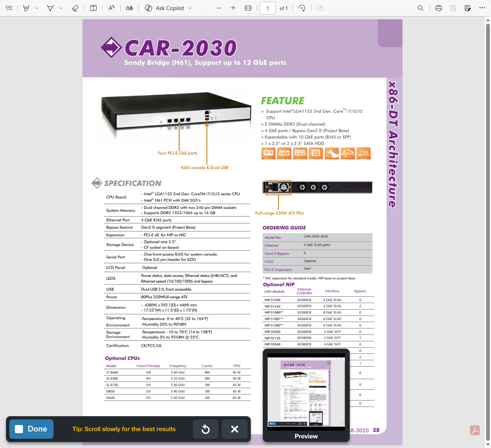Open the table of contents panel
The width and height of the screenshot is (491, 448).
point(9,8)
